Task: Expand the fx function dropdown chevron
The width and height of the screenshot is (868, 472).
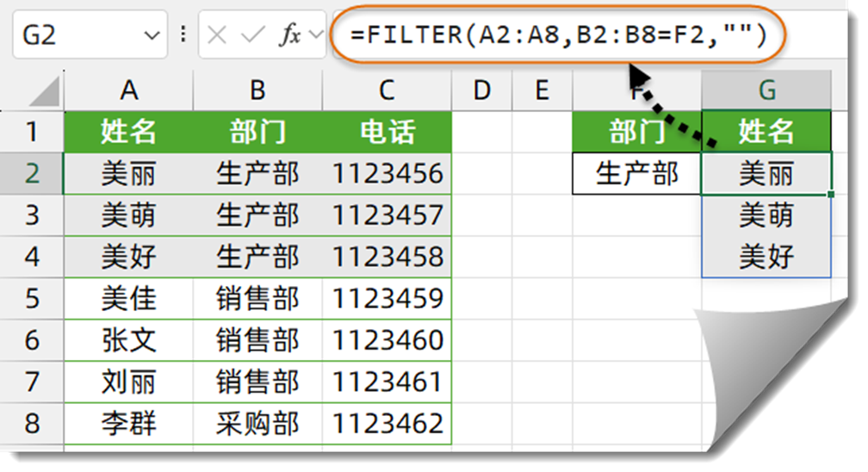Action: coord(316,35)
